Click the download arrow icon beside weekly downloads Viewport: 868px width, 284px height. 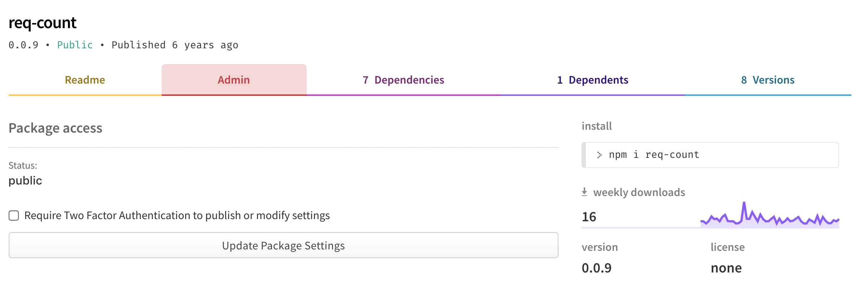pos(584,192)
